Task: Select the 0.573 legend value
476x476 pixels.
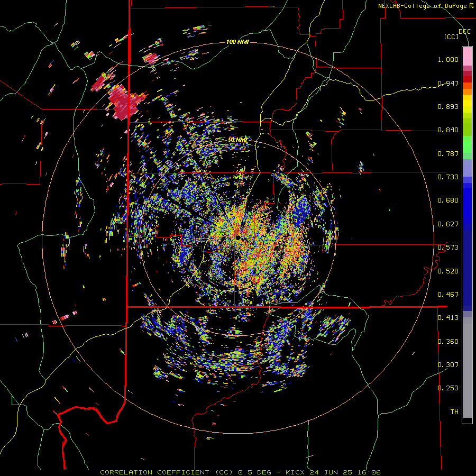Action: [x=448, y=248]
